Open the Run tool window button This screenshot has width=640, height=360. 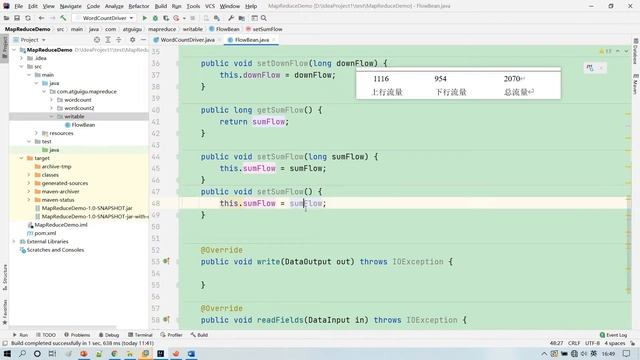point(20,335)
